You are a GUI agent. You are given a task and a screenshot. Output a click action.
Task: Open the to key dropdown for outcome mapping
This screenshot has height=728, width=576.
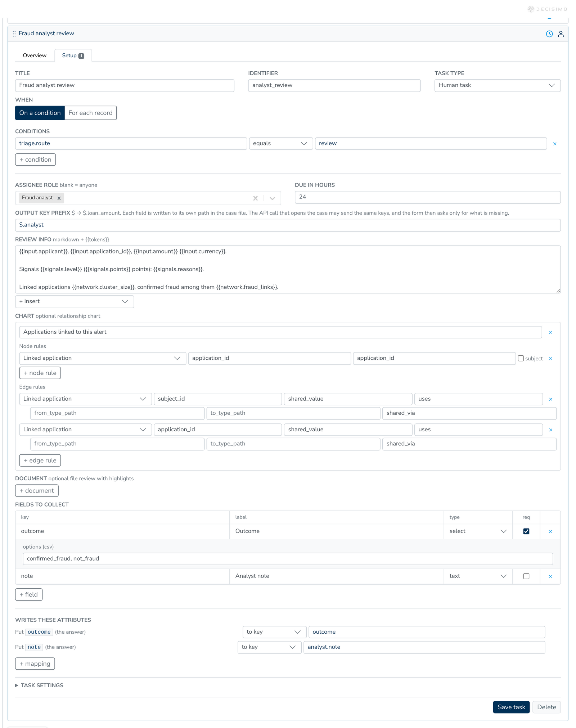[x=274, y=632]
